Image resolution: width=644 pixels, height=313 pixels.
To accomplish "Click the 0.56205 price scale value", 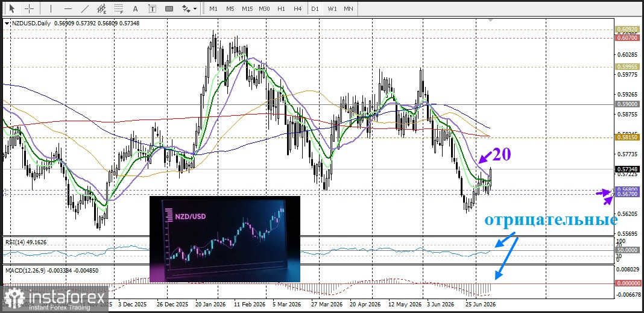I will click(627, 215).
